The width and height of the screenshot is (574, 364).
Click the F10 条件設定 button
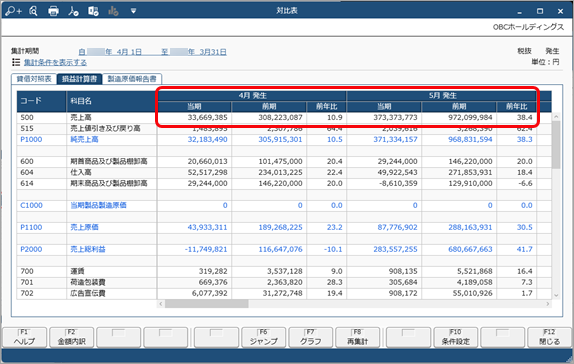tap(455, 337)
